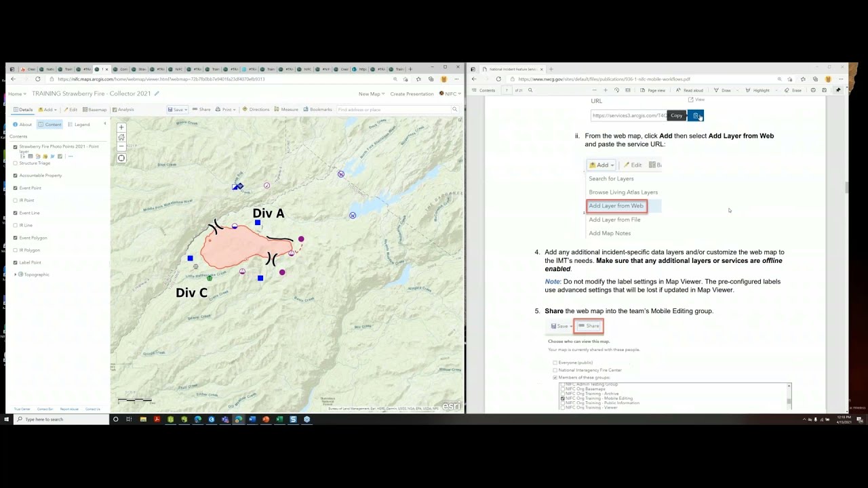Enable the IR Polygon layer
Viewport: 868px width, 488px height.
16,250
